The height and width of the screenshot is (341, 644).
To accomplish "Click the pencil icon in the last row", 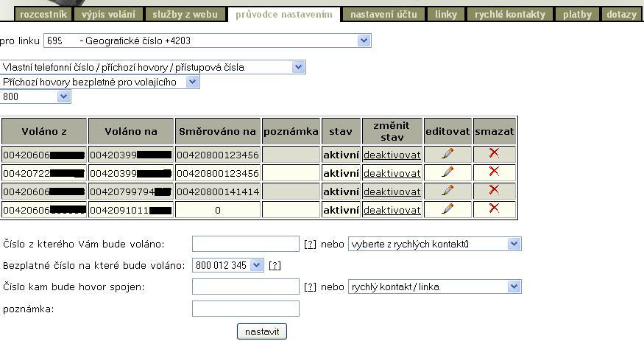I will click(x=447, y=208).
